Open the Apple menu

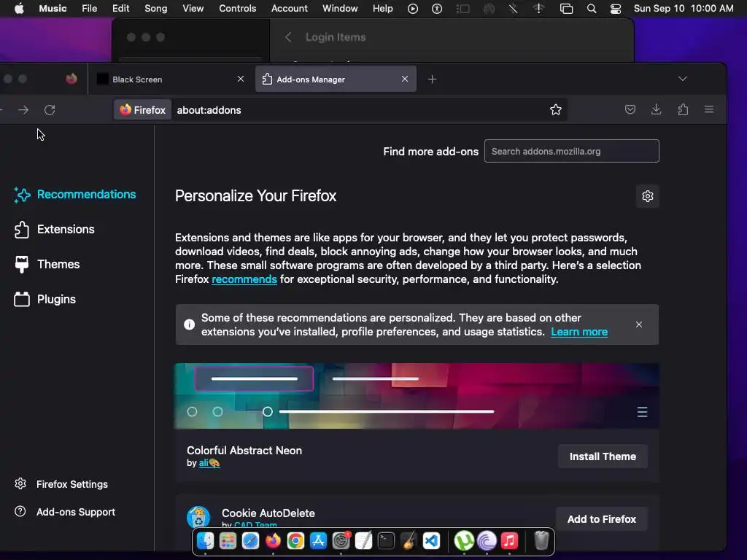[x=19, y=9]
